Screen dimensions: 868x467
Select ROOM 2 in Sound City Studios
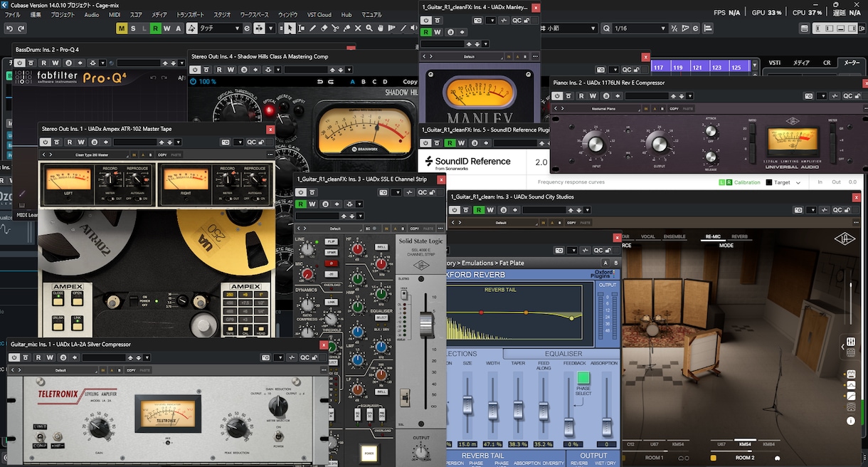coord(745,458)
